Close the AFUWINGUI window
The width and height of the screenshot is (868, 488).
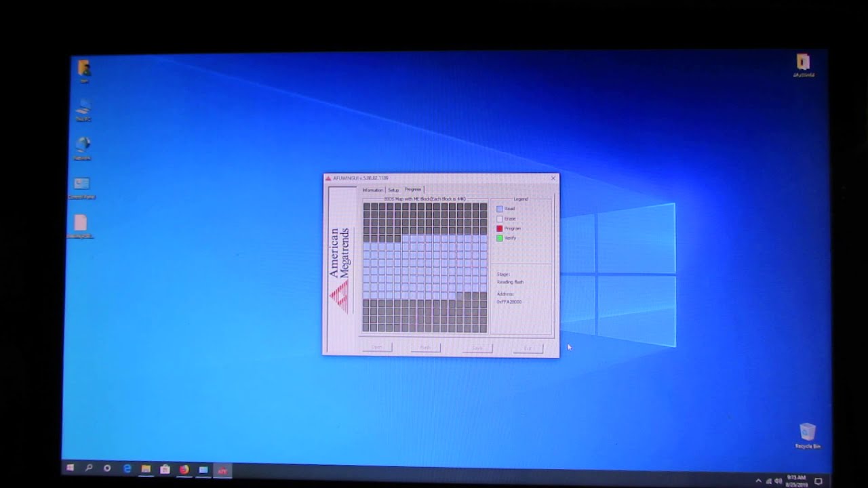click(x=553, y=178)
